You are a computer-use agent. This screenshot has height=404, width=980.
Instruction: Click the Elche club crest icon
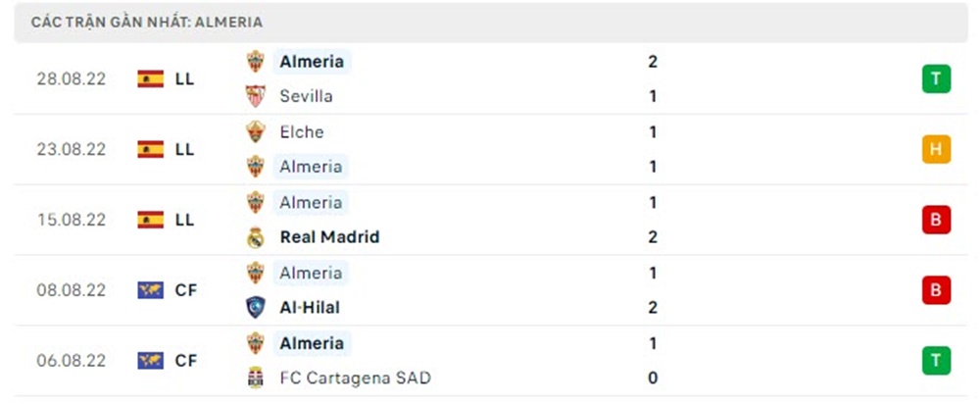point(255,131)
